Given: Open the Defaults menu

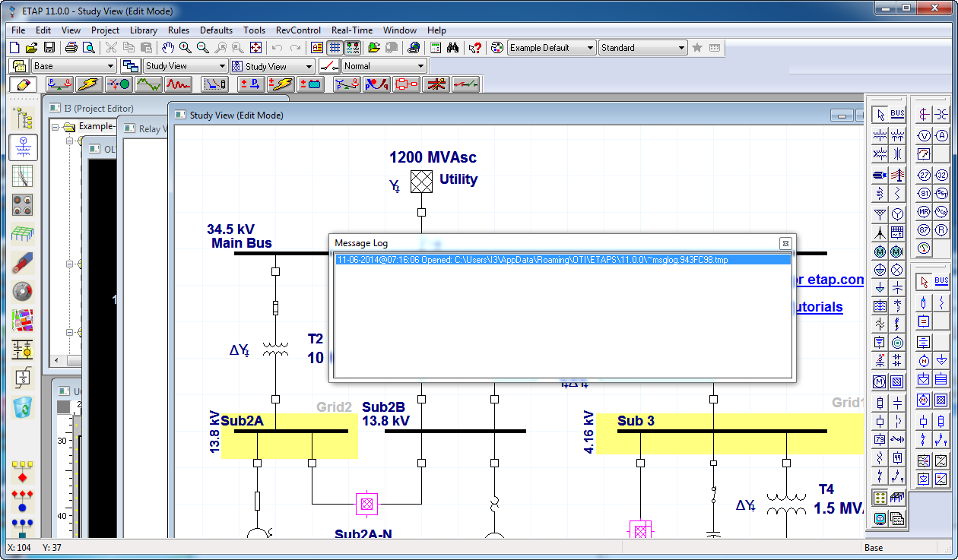Looking at the screenshot, I should pyautogui.click(x=216, y=30).
